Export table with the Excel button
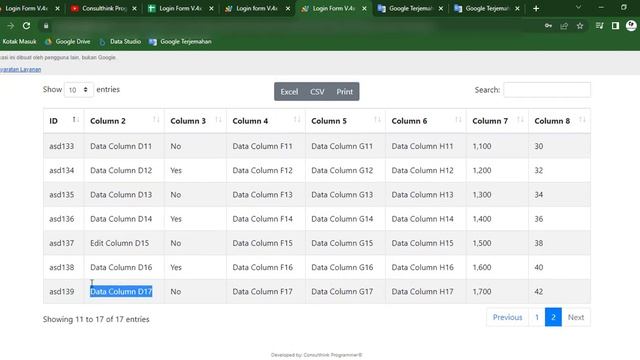 click(289, 92)
